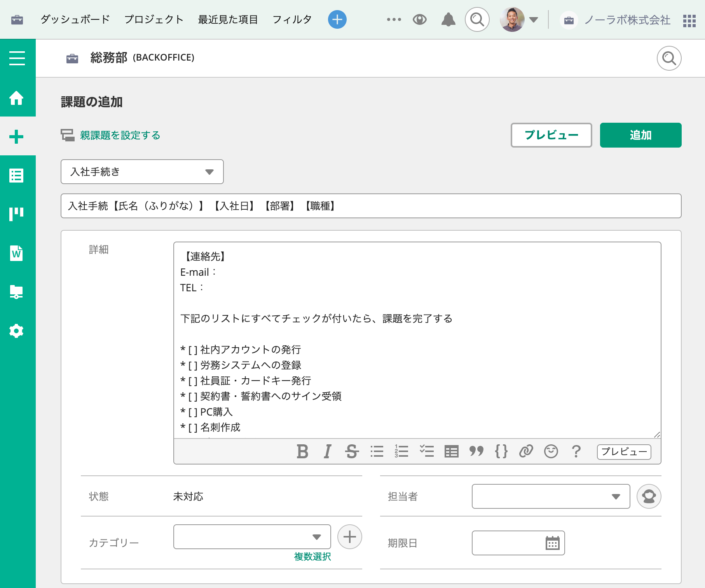Viewport: 705px width, 588px height.
Task: Click the 親課題を設定する link
Action: tap(120, 135)
